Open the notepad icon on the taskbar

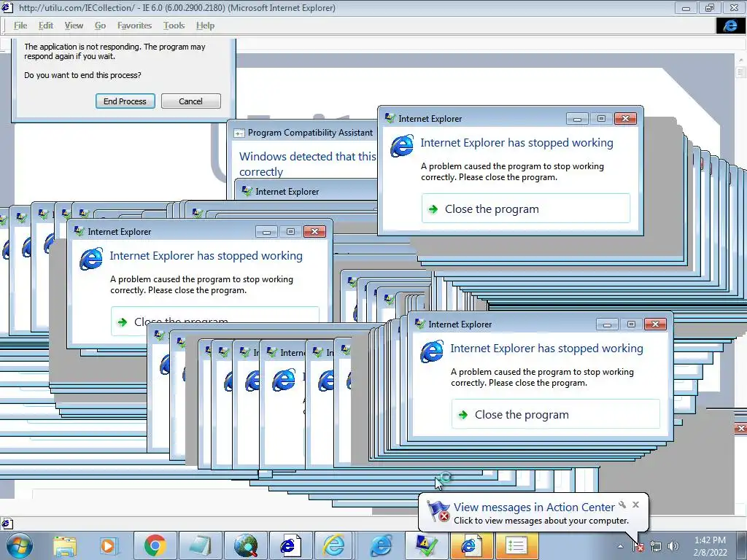click(200, 545)
